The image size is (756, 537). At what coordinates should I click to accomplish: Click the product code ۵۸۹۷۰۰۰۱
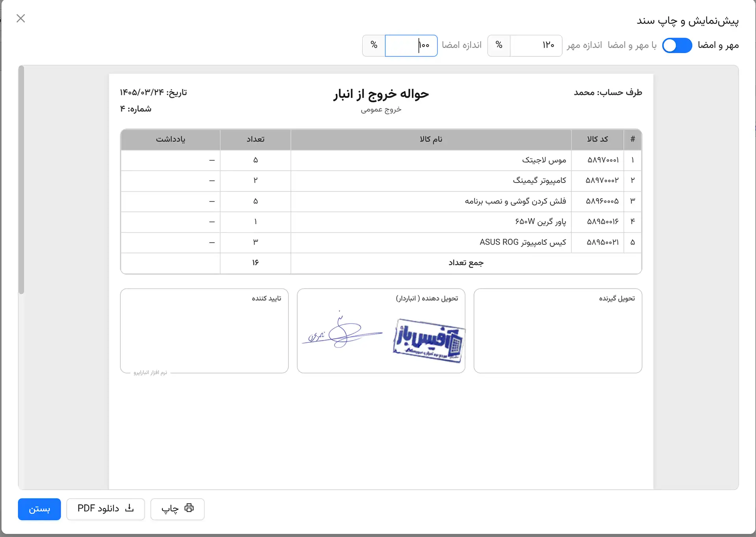[x=603, y=160]
